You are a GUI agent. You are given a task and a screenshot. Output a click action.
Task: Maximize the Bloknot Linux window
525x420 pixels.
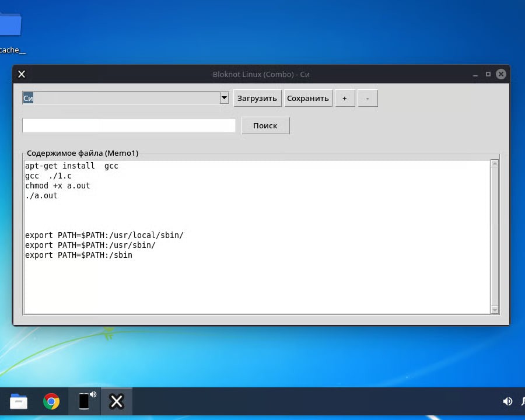(x=488, y=74)
